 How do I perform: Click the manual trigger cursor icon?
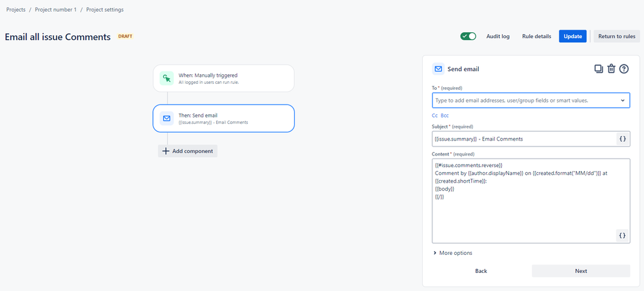166,79
